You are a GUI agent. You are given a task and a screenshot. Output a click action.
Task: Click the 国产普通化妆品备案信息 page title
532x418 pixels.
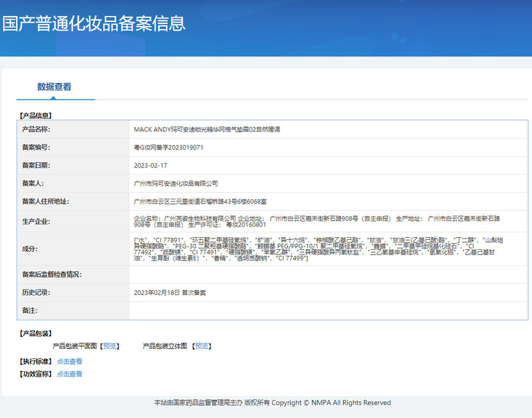click(x=94, y=24)
